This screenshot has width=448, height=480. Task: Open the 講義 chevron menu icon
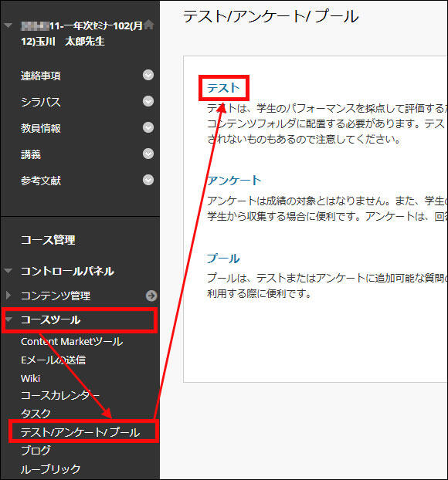(x=148, y=154)
